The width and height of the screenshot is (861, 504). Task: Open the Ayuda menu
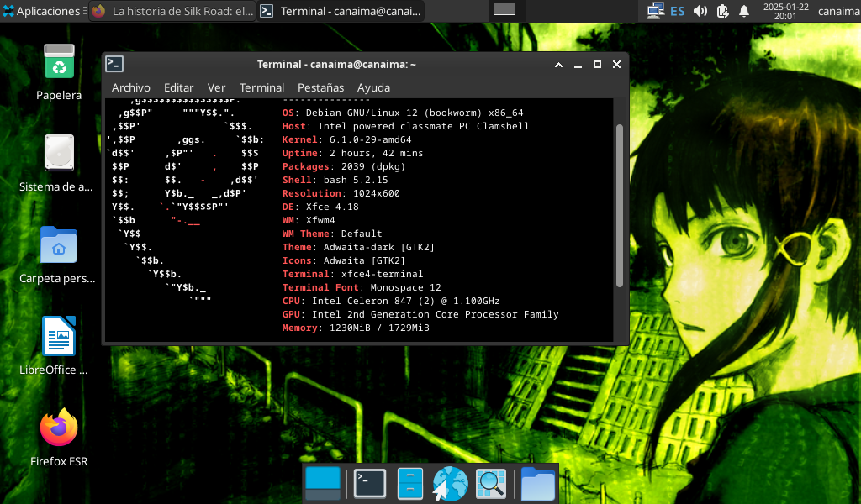pos(373,87)
